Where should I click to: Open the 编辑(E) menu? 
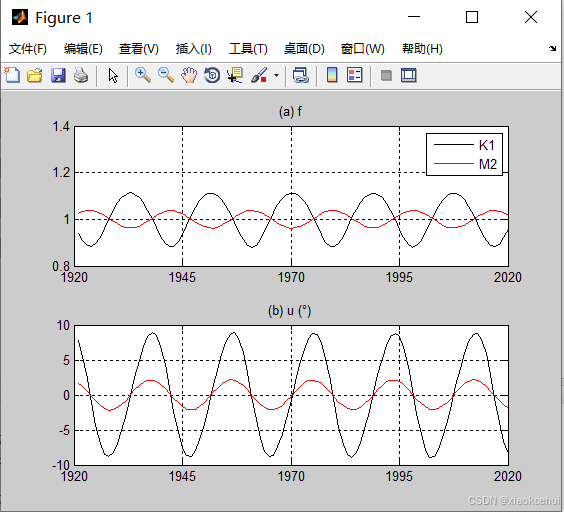pyautogui.click(x=83, y=49)
